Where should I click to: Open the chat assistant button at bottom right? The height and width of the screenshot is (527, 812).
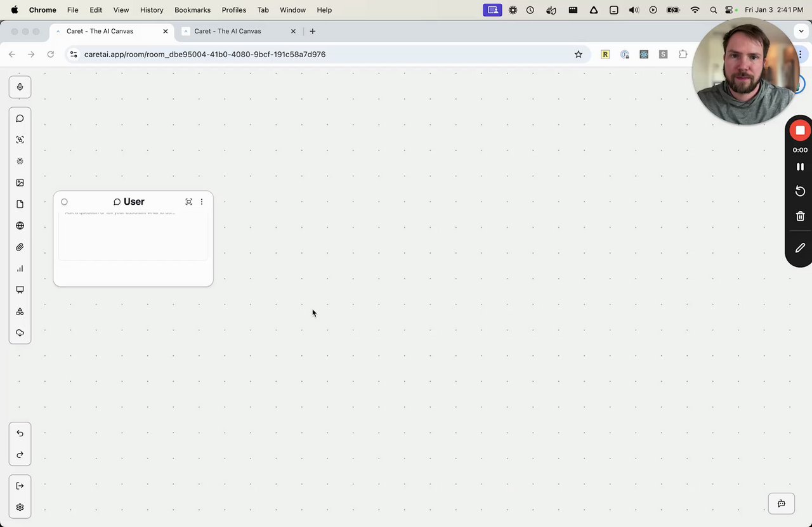point(782,504)
